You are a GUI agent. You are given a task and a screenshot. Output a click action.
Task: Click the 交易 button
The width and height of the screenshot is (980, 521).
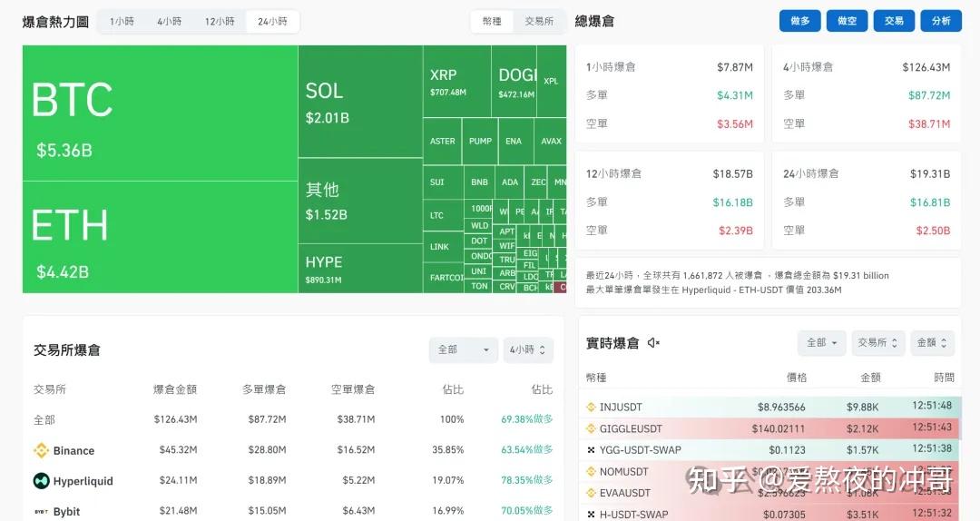(894, 21)
